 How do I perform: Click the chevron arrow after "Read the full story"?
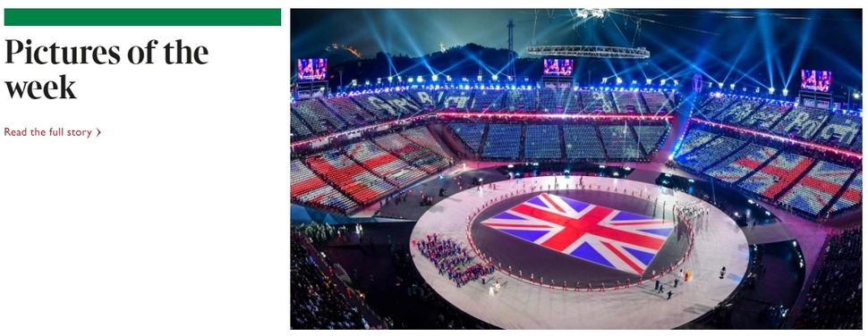pos(98,132)
